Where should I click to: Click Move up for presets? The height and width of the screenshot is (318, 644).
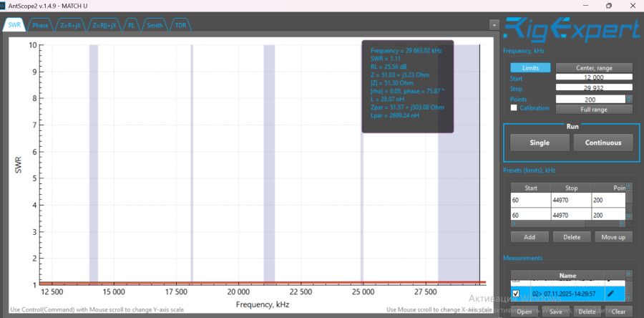(x=613, y=236)
